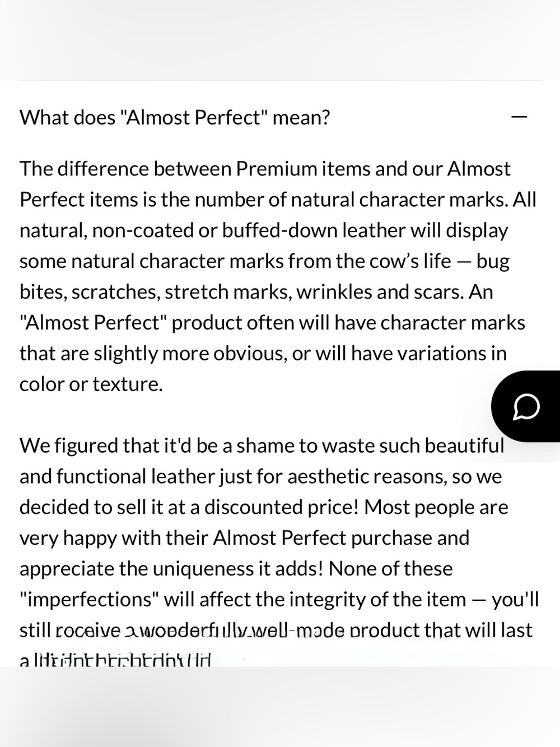Click the first paragraph about Premium items
This screenshot has width=560, height=747.
tap(278, 276)
